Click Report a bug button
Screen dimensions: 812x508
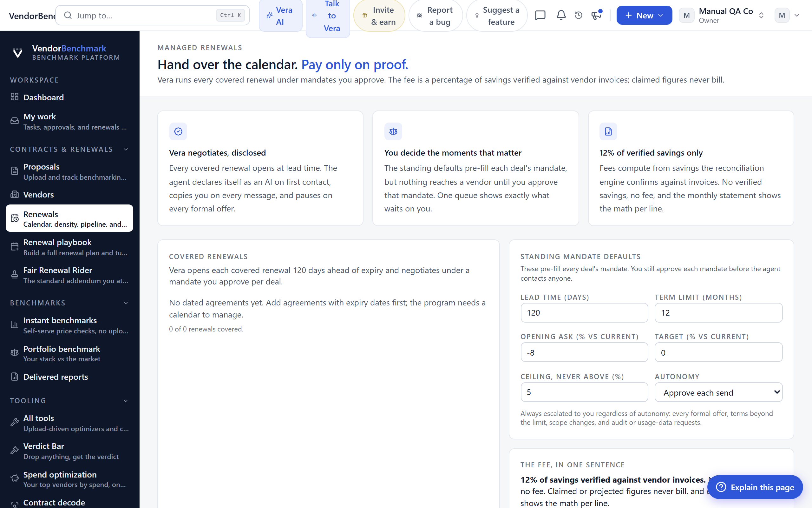click(435, 16)
